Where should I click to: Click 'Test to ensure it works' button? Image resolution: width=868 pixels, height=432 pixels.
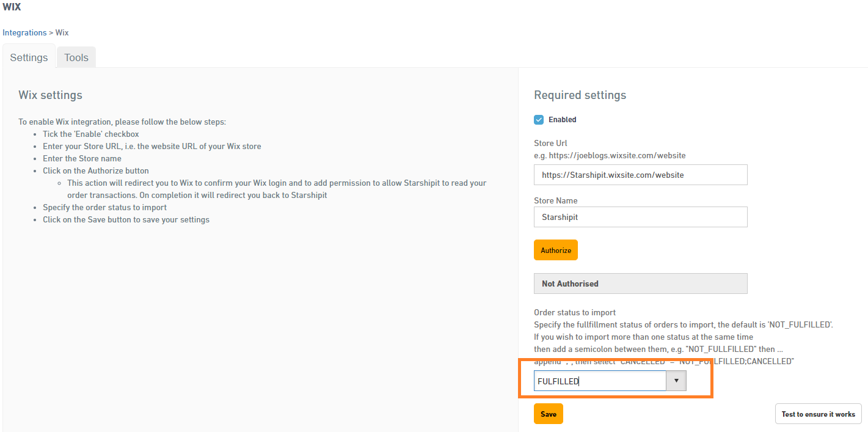tap(819, 414)
